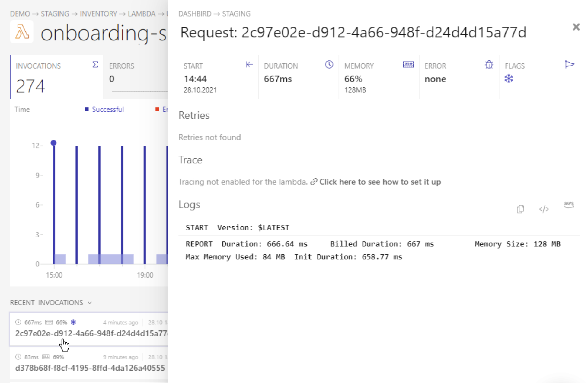The height and width of the screenshot is (383, 588).
Task: Click the orange Lambda logo icon
Action: pyautogui.click(x=22, y=32)
